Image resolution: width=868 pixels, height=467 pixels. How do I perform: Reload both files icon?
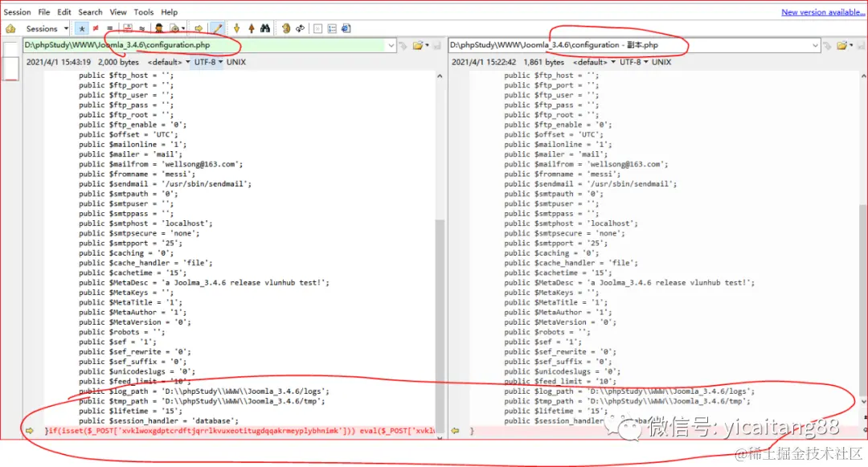(x=300, y=28)
